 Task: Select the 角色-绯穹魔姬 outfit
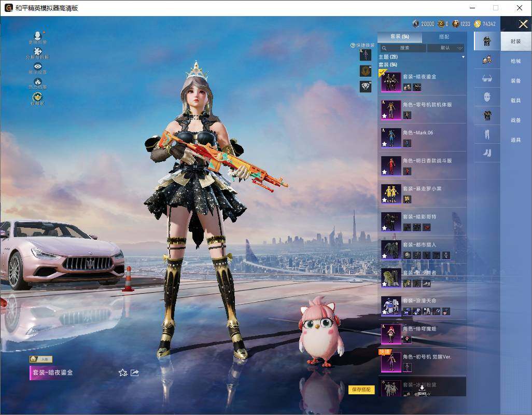[x=422, y=334]
